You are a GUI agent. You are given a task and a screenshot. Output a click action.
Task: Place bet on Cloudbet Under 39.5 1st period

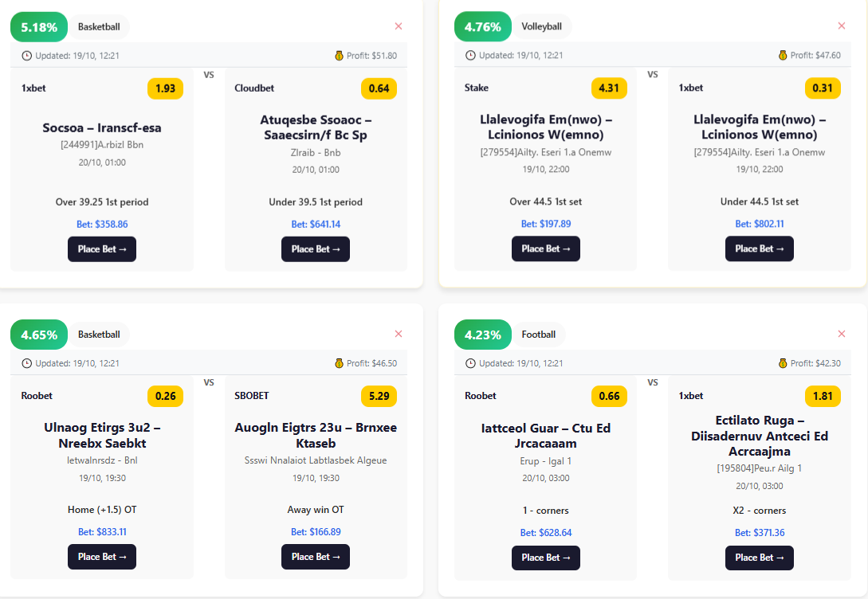click(x=316, y=249)
